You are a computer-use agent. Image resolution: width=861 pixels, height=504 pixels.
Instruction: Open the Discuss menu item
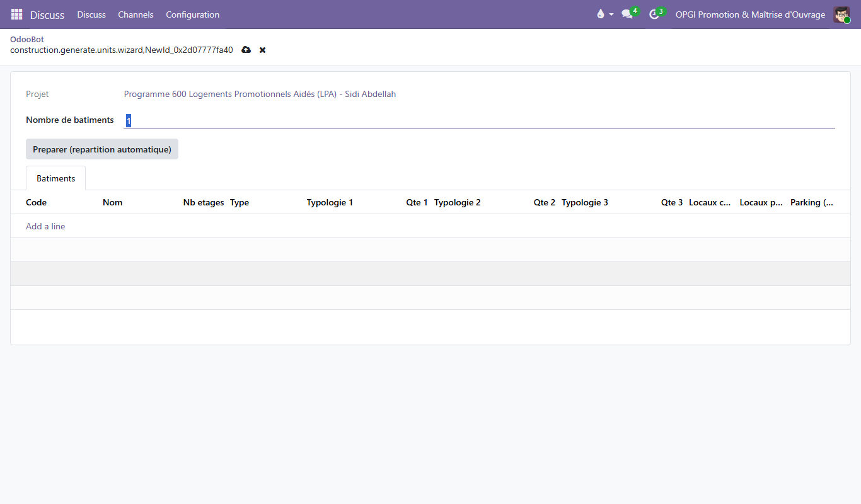pos(91,14)
